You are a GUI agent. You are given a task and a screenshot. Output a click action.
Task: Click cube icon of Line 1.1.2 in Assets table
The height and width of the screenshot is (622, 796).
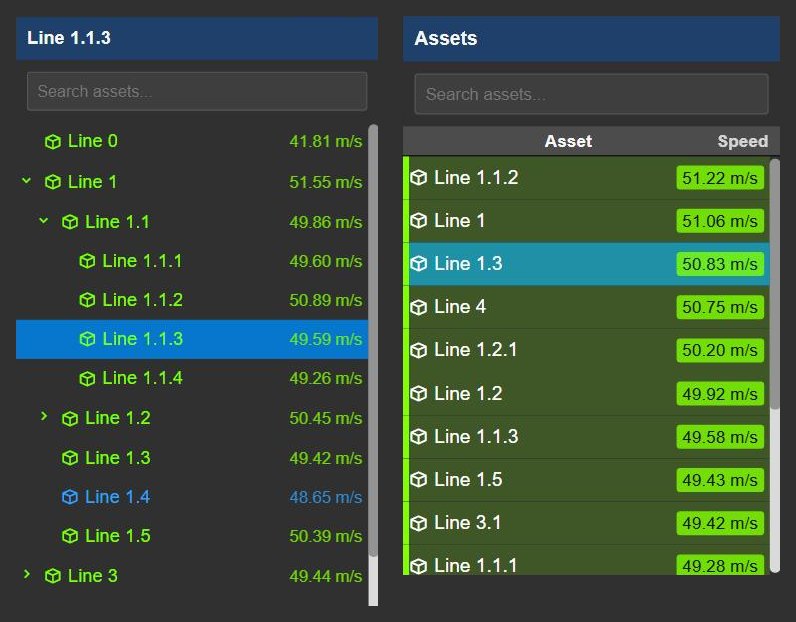(419, 178)
